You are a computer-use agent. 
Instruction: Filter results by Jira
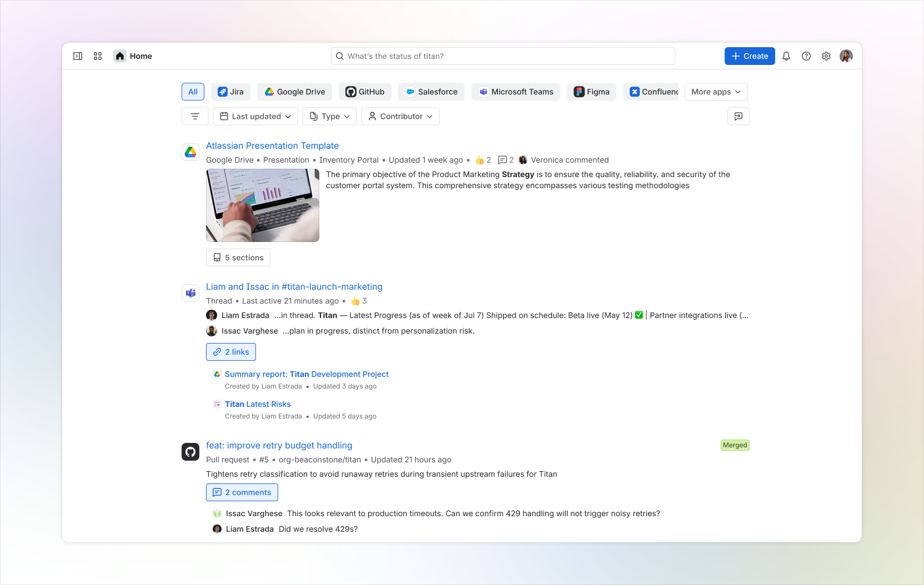230,92
